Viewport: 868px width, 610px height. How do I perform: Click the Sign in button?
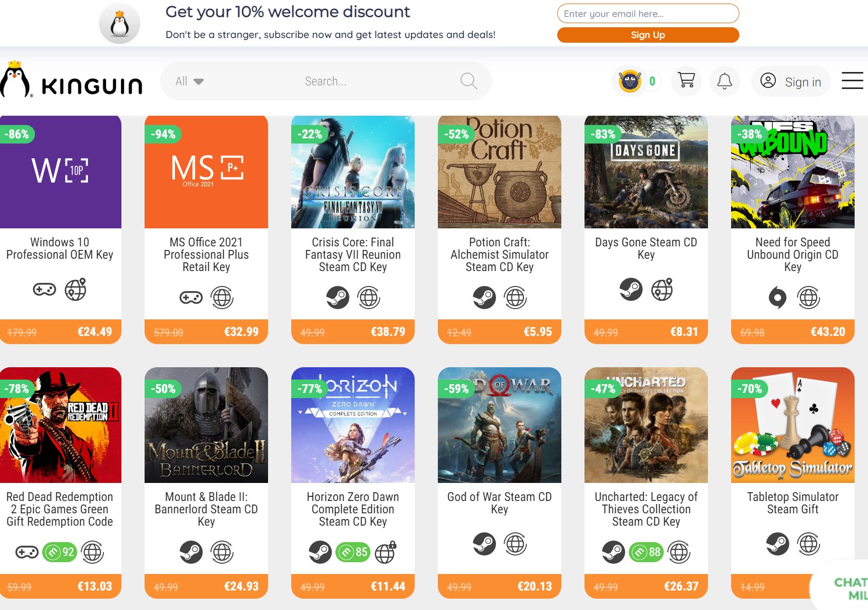[792, 82]
